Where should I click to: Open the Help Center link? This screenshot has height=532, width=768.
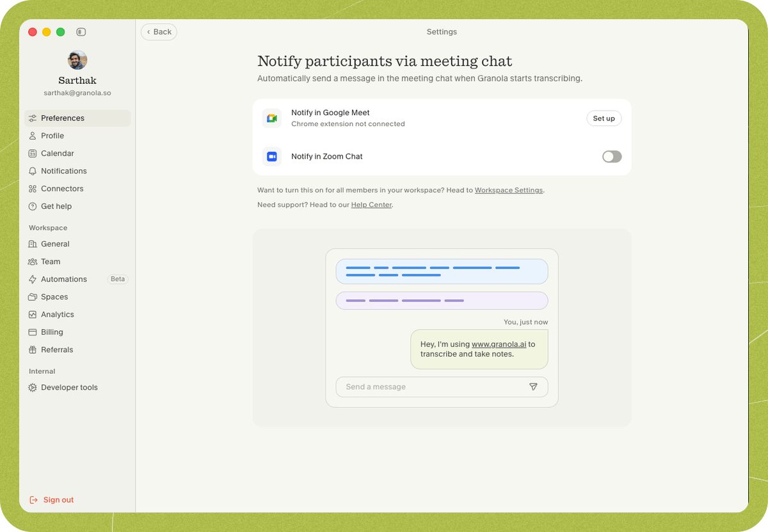click(x=371, y=205)
